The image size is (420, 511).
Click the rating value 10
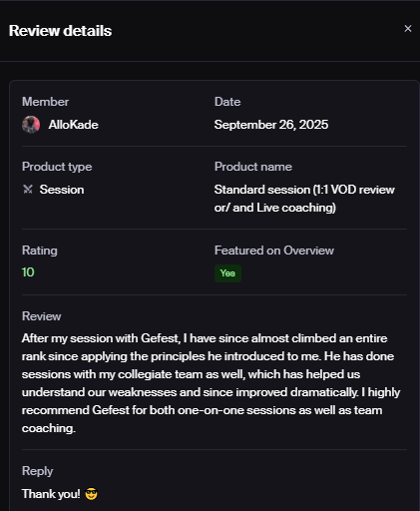[x=28, y=272]
